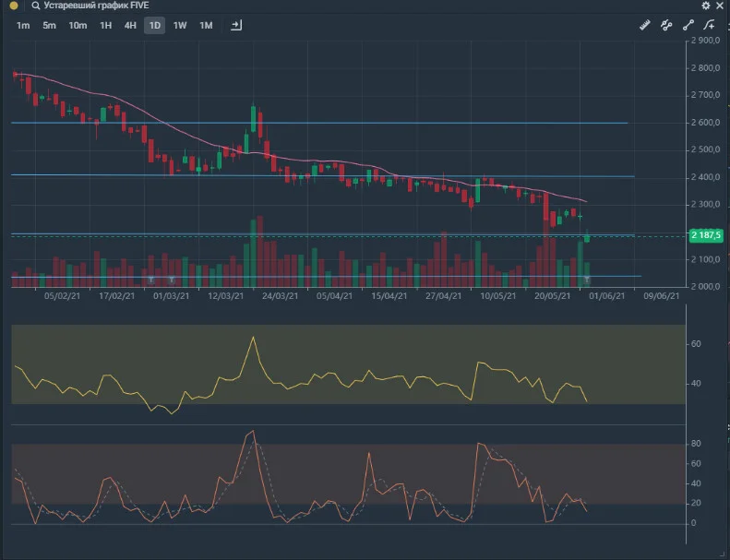Select the ruler measurement tool
Image resolution: width=730 pixels, height=560 pixels.
pyautogui.click(x=645, y=25)
